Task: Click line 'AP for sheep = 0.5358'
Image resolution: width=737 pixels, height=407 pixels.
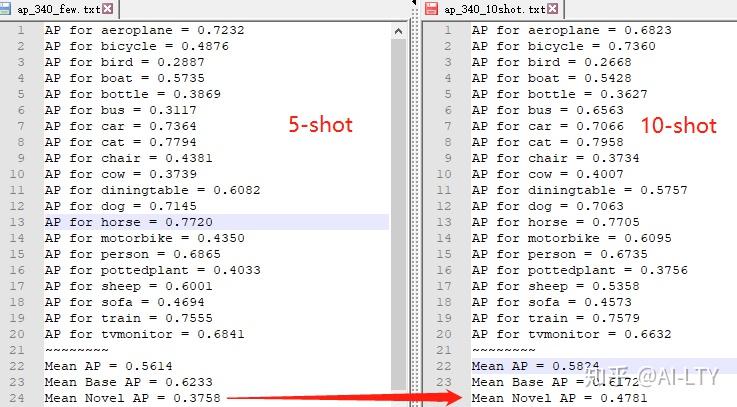Action: pos(556,286)
